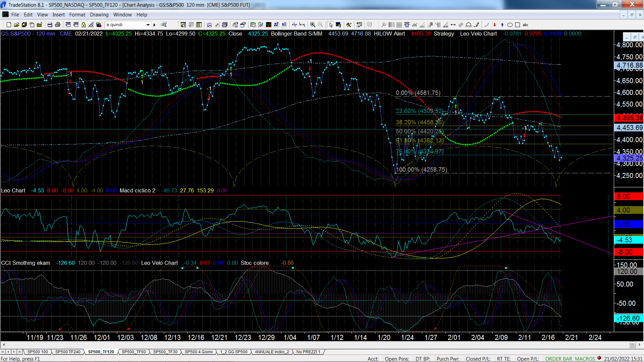Click the Open folder icon
This screenshot has width=644, height=362.
(16, 25)
